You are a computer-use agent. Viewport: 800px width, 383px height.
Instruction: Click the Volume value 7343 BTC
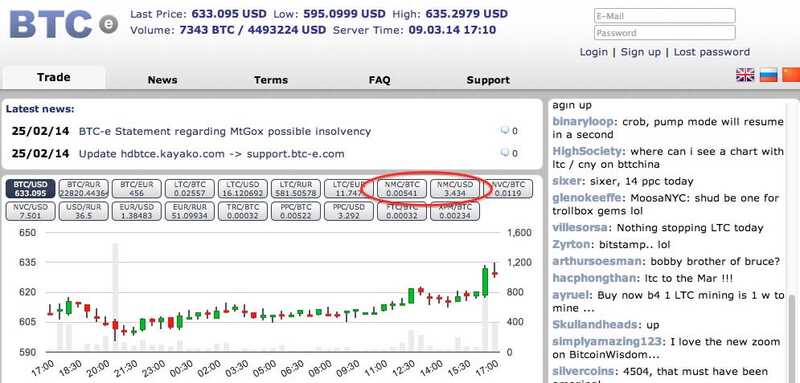coord(210,30)
